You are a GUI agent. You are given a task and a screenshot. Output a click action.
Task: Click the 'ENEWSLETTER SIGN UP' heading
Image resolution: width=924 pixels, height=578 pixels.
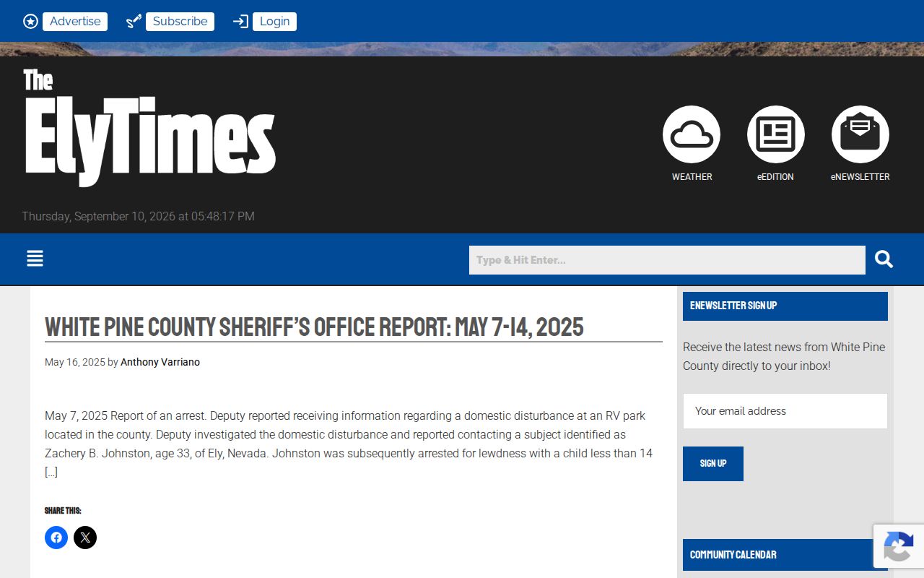point(733,306)
